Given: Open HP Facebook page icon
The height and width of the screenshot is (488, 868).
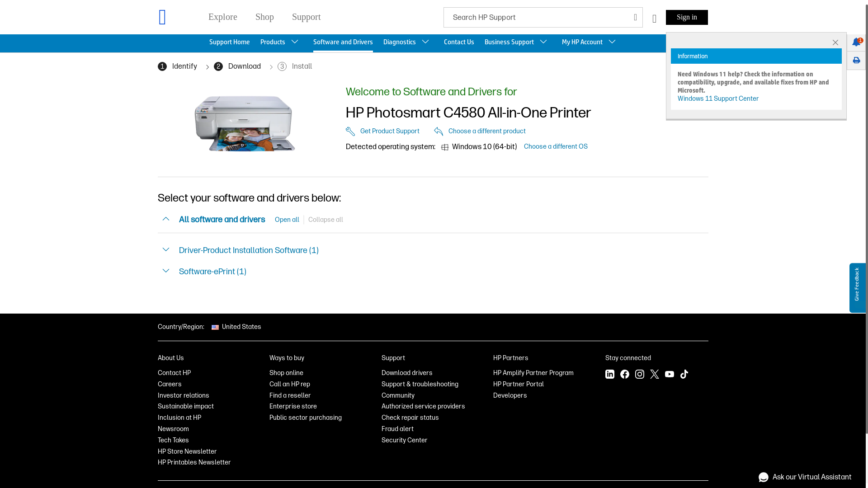Looking at the screenshot, I should [x=625, y=374].
